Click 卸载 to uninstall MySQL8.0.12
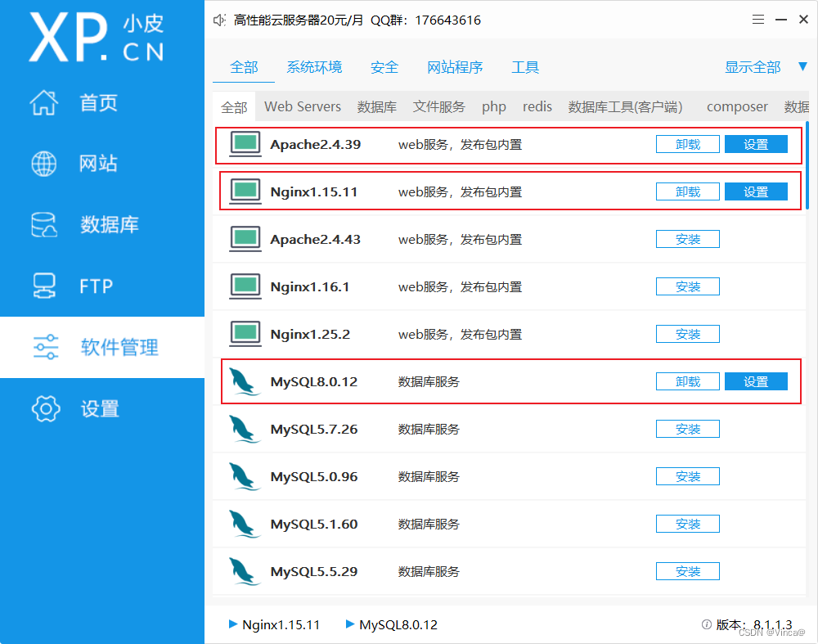Screen dimensions: 818x644 tap(687, 381)
